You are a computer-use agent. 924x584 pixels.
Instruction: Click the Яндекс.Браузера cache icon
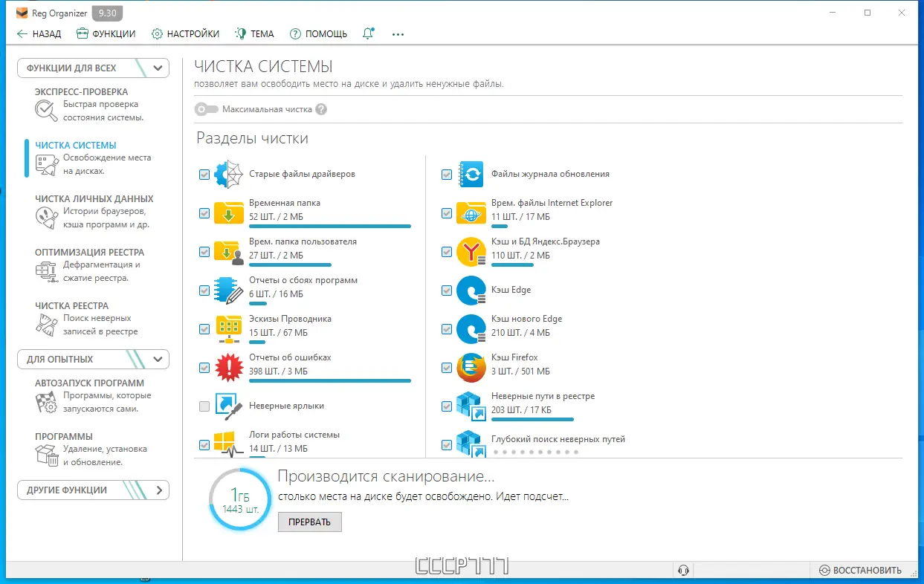point(471,252)
